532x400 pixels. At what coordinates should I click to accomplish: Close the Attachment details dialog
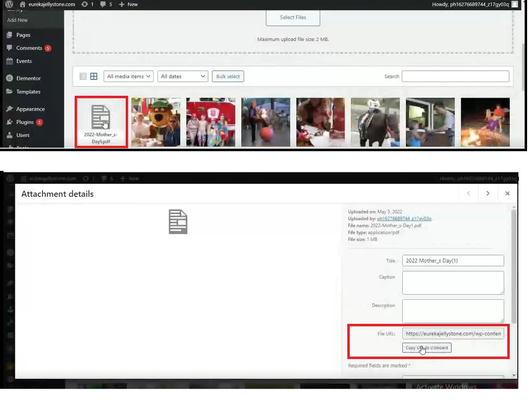pos(507,193)
